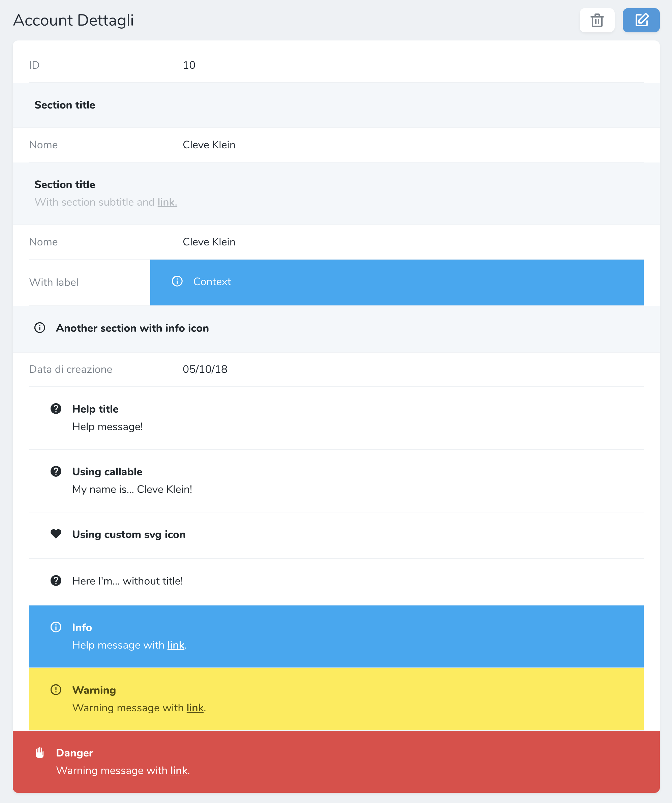Image resolution: width=672 pixels, height=803 pixels.
Task: Open the link in the yellow Warning message
Action: [x=195, y=708]
